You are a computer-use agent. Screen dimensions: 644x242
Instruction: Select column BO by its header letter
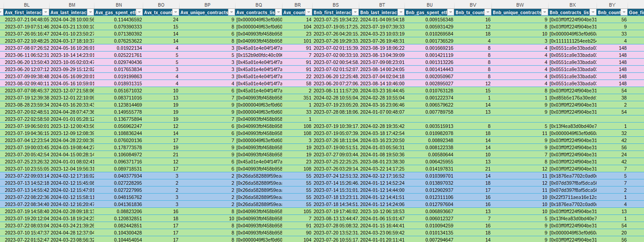click(162, 4)
